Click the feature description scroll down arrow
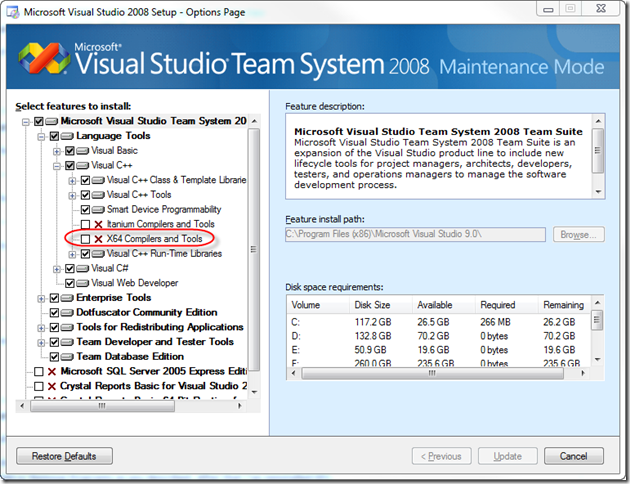This screenshot has height=484, width=630. [598, 192]
